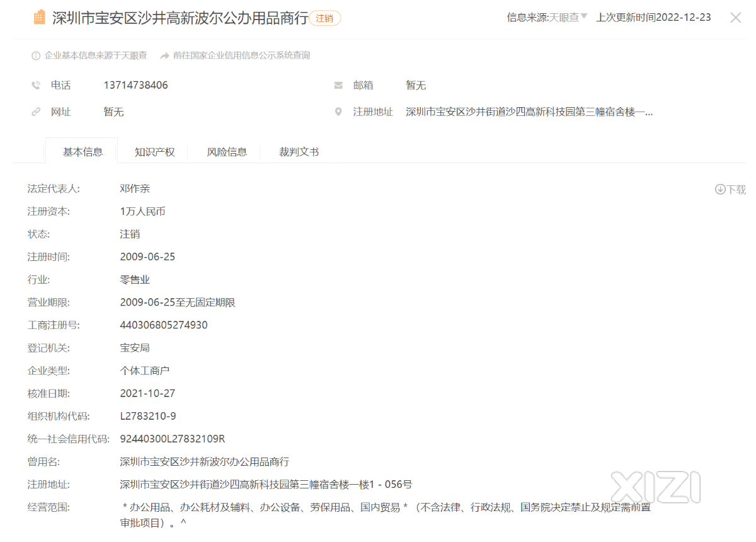Viewport: 756px width, 542px height.
Task: Click the business scope text beginning 办公用品
Action: (x=386, y=515)
